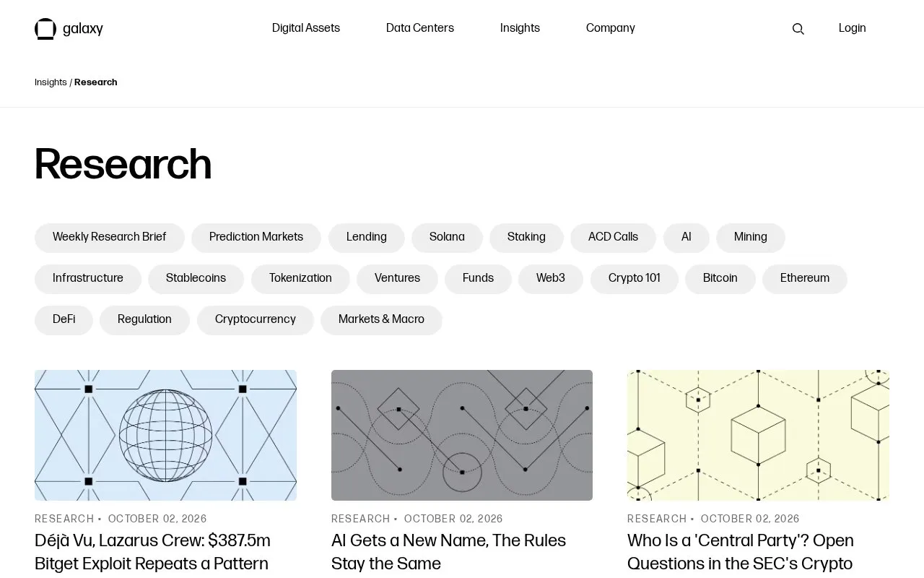Select the Solana tag
The width and height of the screenshot is (924, 578).
click(447, 238)
